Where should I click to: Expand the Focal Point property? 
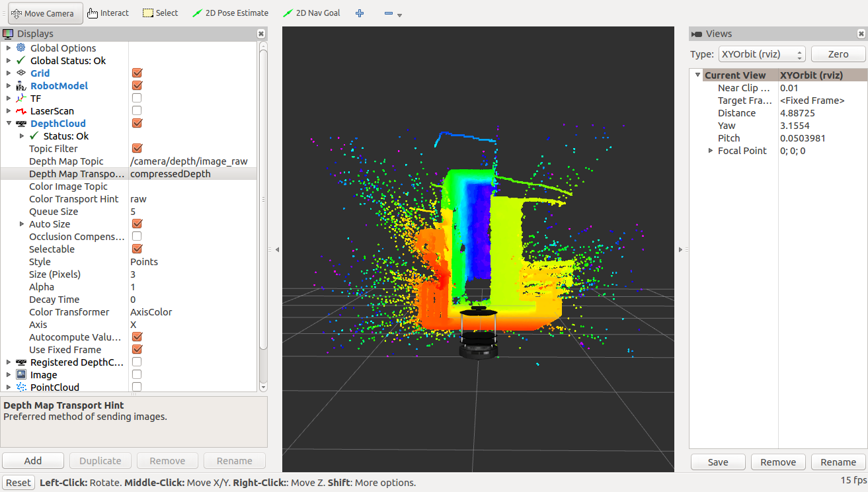point(711,150)
